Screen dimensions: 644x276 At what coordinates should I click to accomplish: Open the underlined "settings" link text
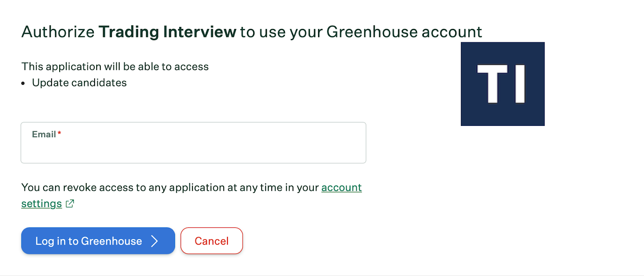(41, 204)
